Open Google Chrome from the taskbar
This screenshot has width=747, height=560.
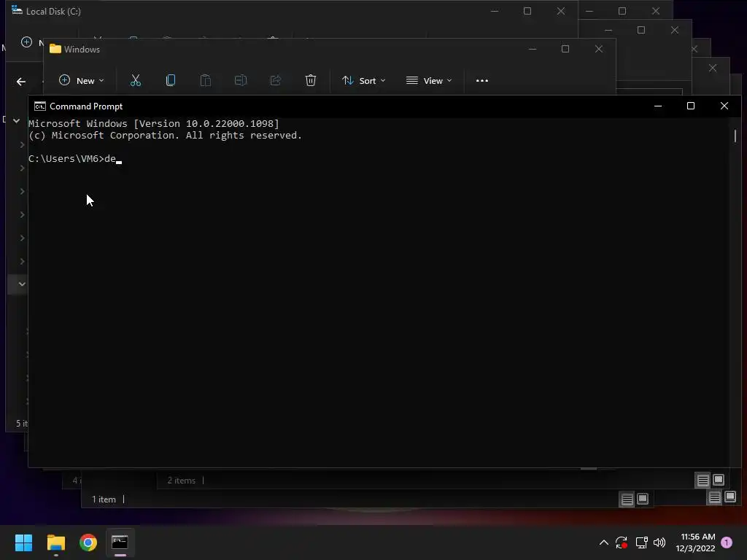(x=88, y=542)
